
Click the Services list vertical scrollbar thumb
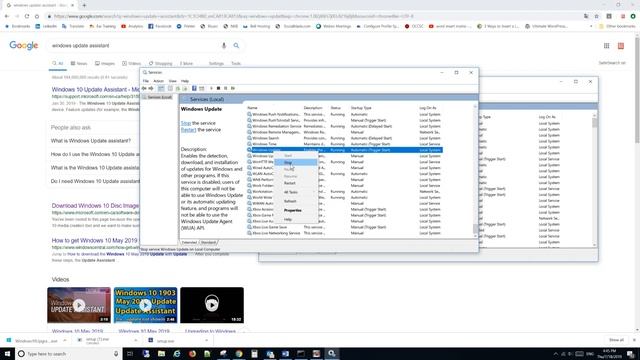(x=475, y=229)
